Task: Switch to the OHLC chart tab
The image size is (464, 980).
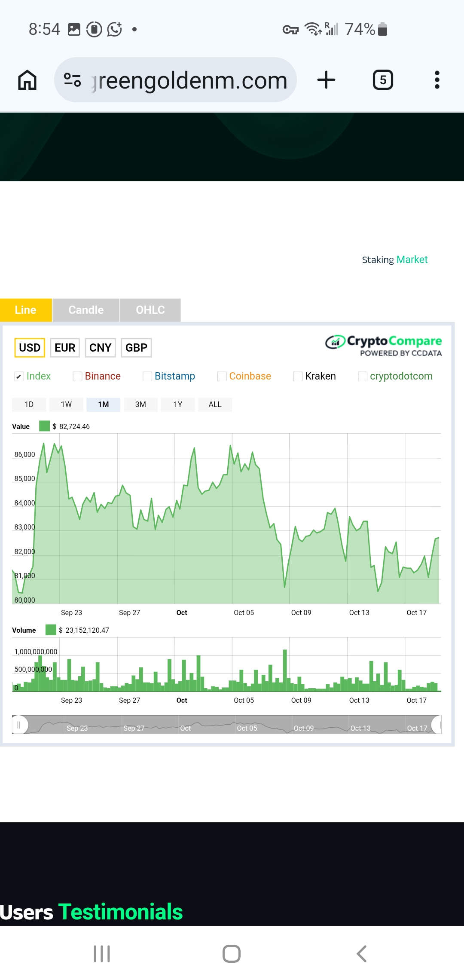Action: [x=150, y=310]
